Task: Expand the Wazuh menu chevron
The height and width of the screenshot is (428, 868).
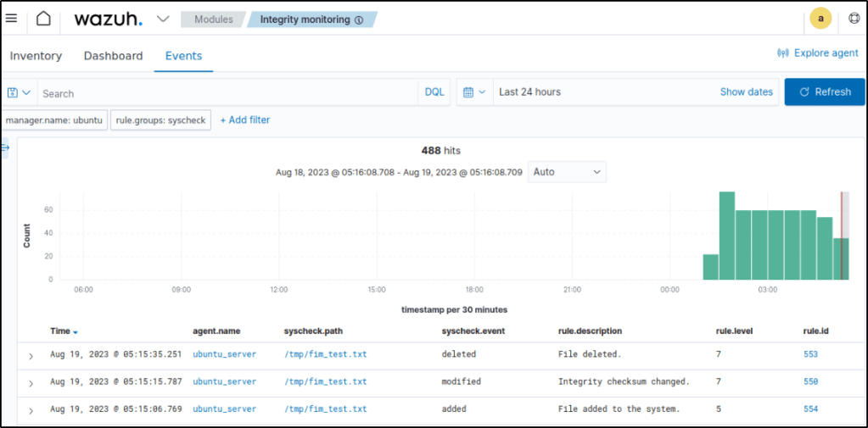Action: 164,19
